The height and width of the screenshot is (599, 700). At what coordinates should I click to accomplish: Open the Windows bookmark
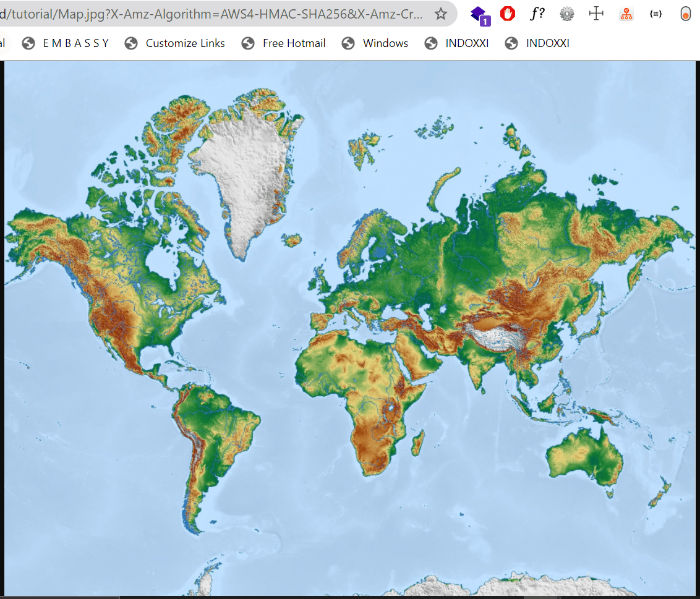(375, 43)
